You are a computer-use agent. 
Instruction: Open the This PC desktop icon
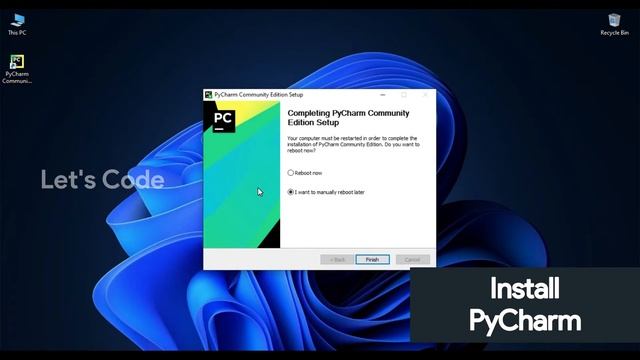pos(17,24)
